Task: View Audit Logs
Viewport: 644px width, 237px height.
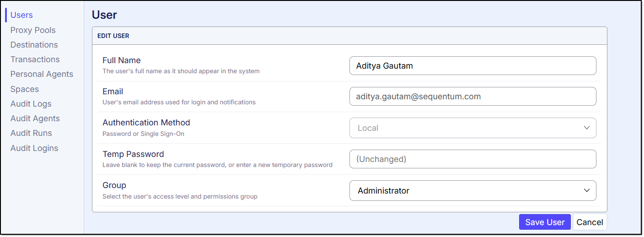Action: [31, 104]
